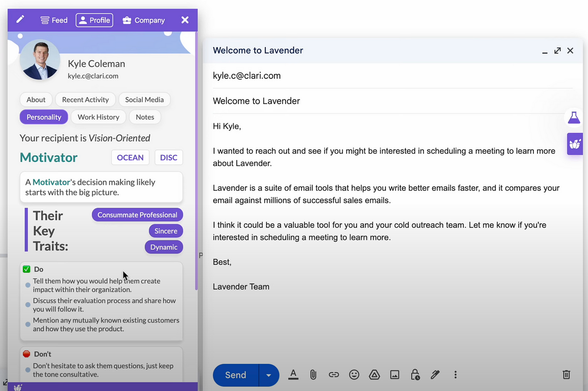Click the Lavender logo in bottom bar
The image size is (588, 391).
(18, 387)
